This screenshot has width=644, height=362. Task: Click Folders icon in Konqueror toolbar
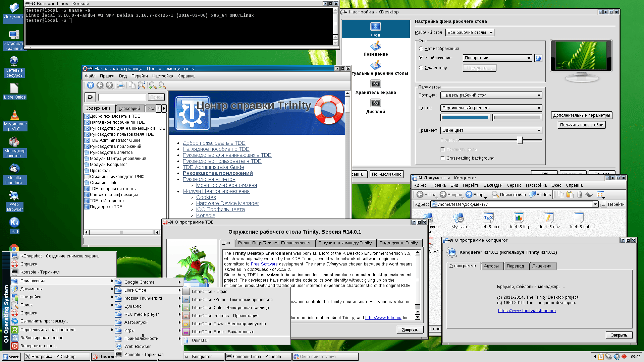click(x=540, y=195)
